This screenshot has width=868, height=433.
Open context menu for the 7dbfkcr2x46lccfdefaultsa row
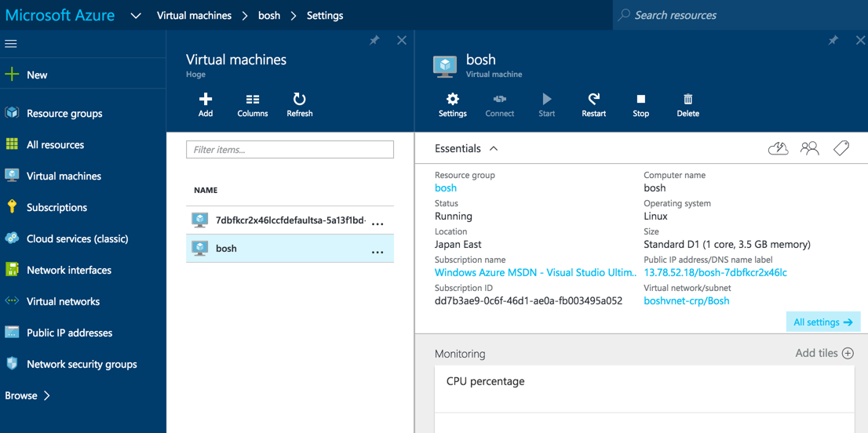[x=377, y=224]
